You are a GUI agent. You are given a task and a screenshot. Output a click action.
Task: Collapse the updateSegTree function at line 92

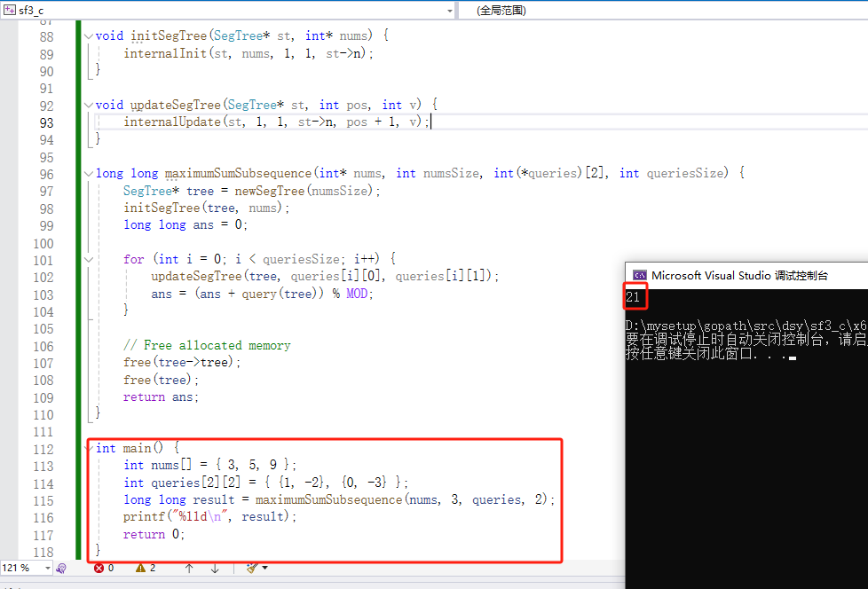tap(89, 105)
